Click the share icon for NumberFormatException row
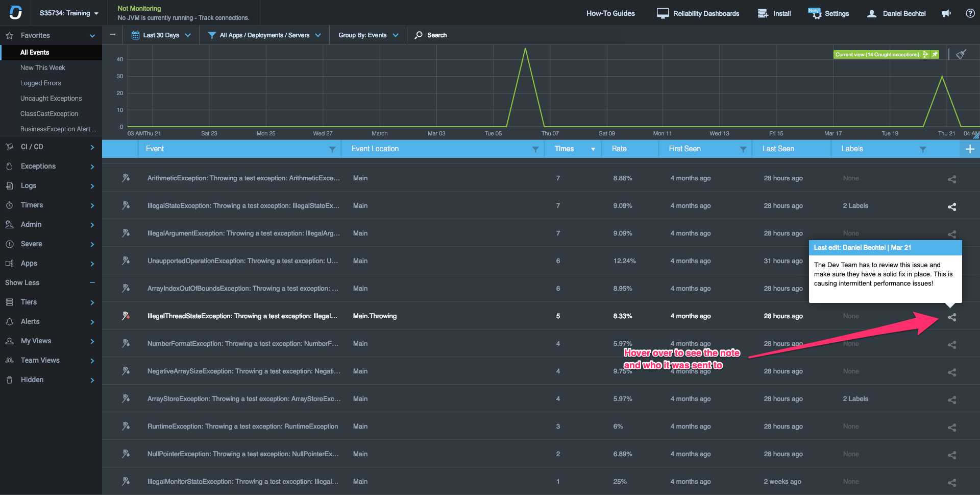This screenshot has height=495, width=980. tap(952, 345)
